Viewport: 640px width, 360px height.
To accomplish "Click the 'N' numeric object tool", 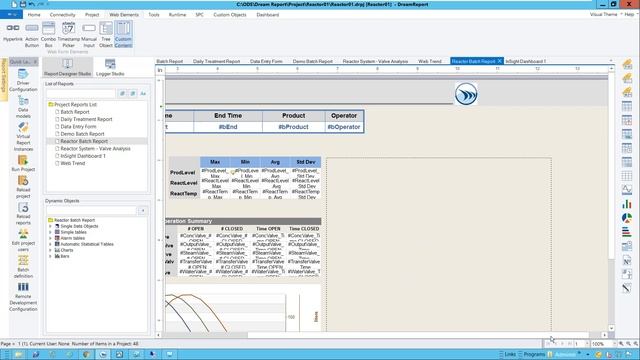I will pyautogui.click(x=627, y=260).
